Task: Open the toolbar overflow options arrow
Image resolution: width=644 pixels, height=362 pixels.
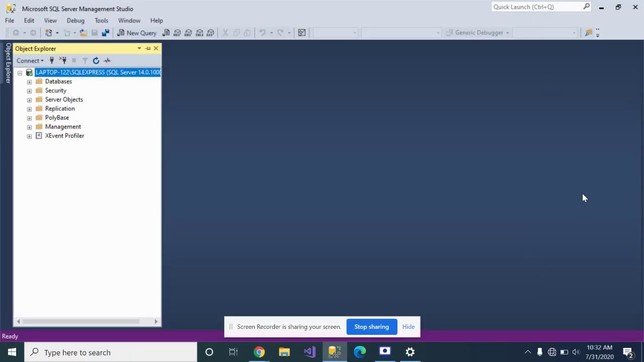Action: (x=598, y=33)
